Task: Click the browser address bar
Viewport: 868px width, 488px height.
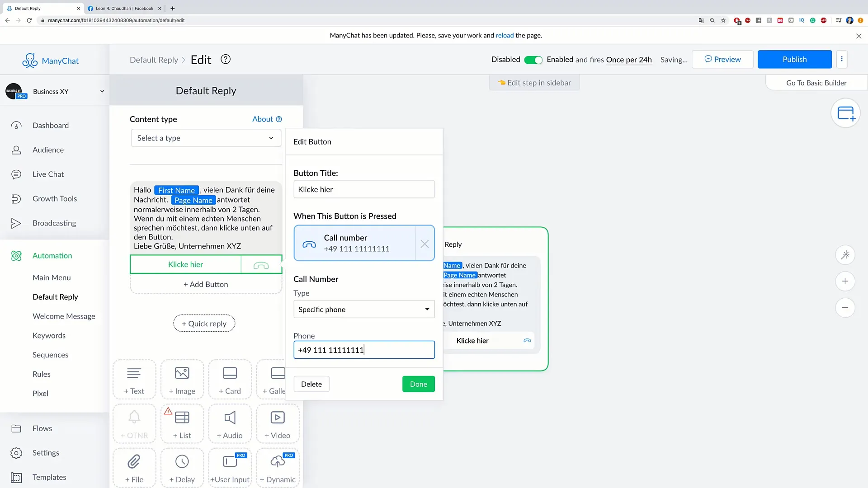Action: point(362,20)
